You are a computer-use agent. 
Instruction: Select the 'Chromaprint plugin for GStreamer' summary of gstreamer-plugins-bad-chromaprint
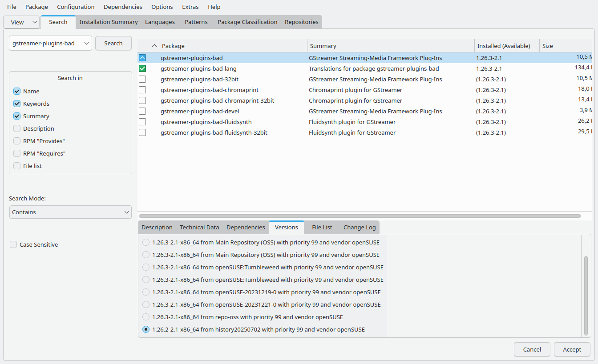pyautogui.click(x=356, y=90)
